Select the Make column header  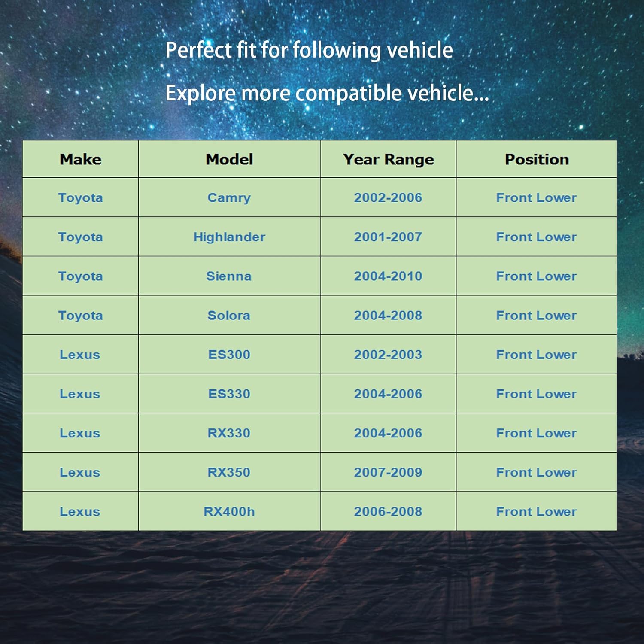coord(81,159)
